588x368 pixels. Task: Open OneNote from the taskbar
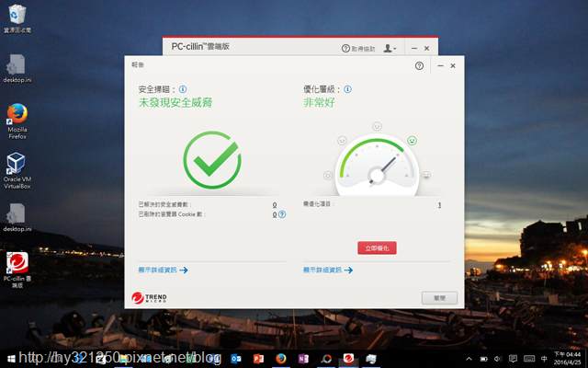point(303,359)
